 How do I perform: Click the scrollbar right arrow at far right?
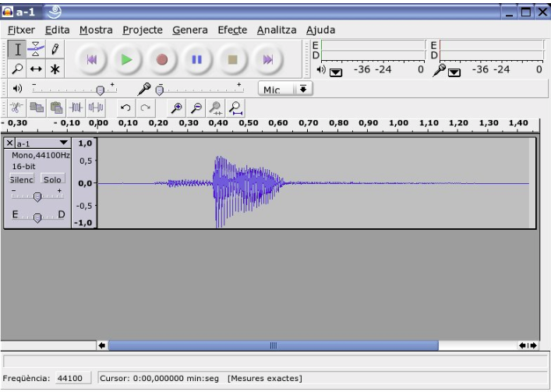click(x=534, y=346)
